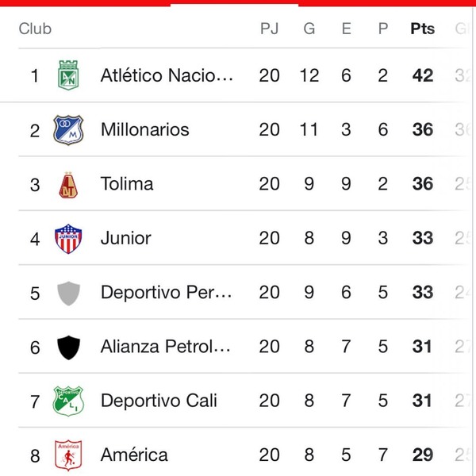Viewport: 476px width, 476px height.
Task: Select the Tolima team name
Action: 127,184
